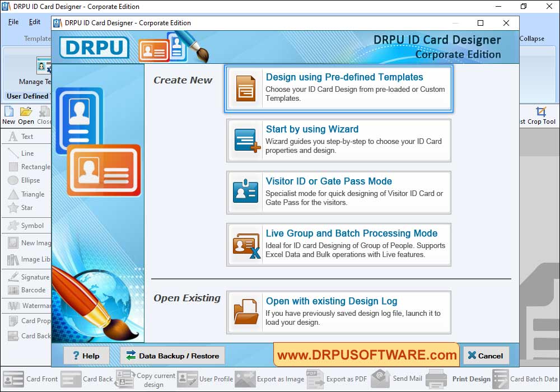Switch to Card Back in bottom bar
Image resolution: width=560 pixels, height=392 pixels.
coord(86,379)
